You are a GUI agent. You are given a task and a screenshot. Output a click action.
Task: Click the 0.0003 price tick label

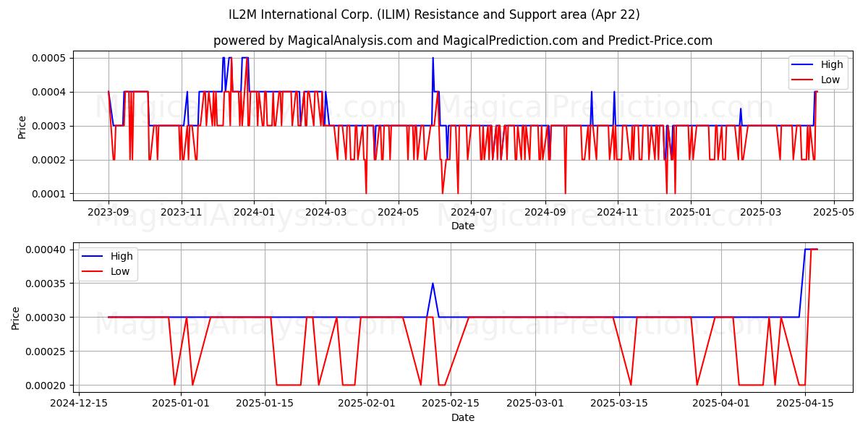pos(51,126)
